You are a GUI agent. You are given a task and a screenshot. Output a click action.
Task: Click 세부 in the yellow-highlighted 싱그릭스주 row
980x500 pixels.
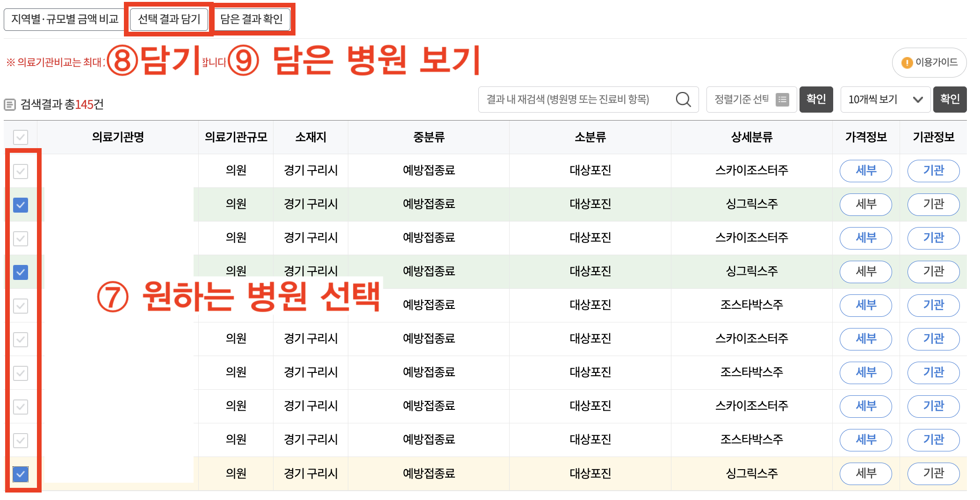tap(866, 474)
